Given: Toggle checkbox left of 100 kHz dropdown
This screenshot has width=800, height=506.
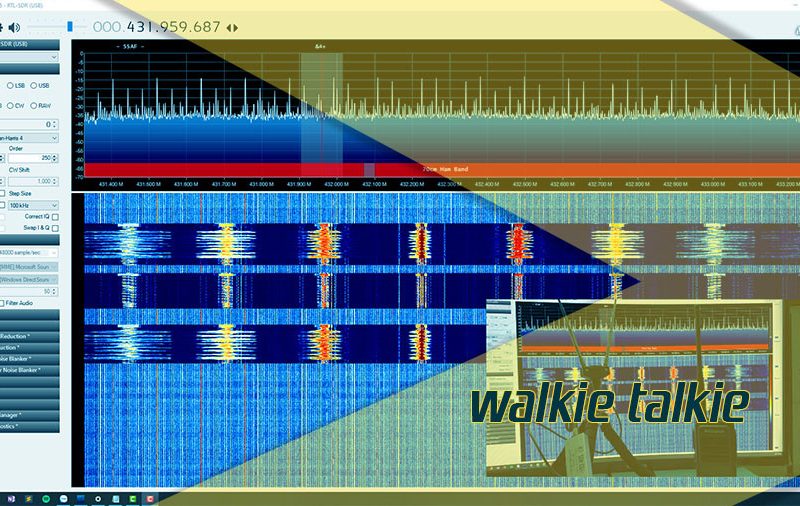Looking at the screenshot, I should (x=2, y=205).
